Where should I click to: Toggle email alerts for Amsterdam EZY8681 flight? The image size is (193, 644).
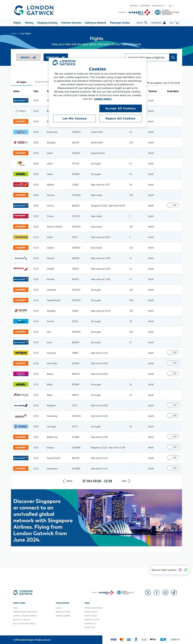tap(173, 468)
